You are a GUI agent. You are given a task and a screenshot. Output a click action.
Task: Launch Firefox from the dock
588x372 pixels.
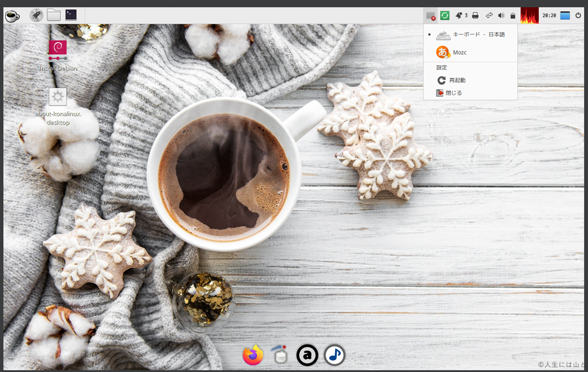[253, 355]
